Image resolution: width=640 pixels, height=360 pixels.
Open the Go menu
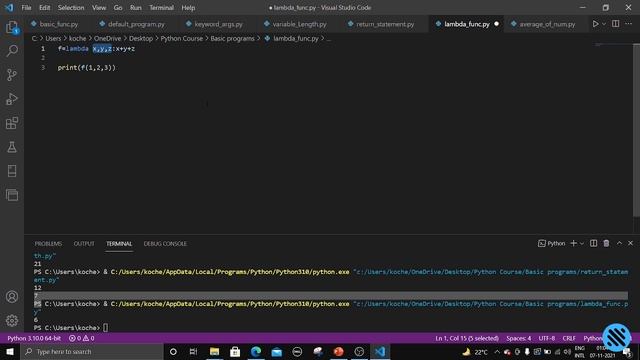[x=118, y=8]
